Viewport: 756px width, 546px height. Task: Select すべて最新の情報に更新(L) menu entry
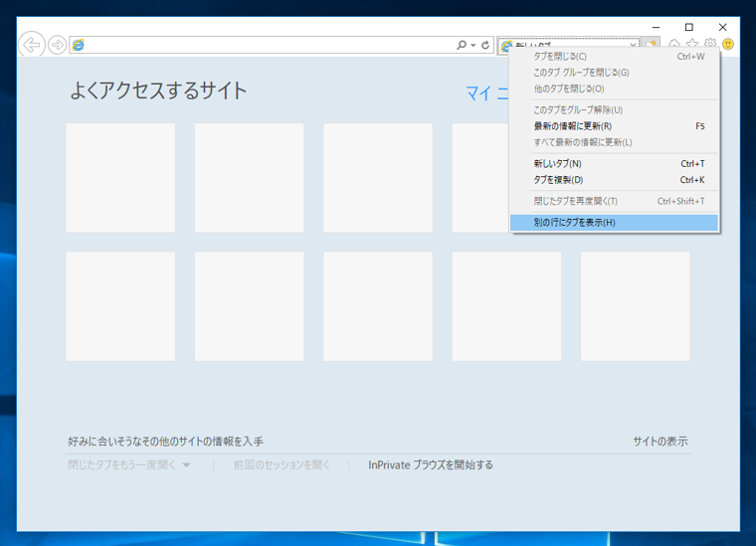point(615,142)
